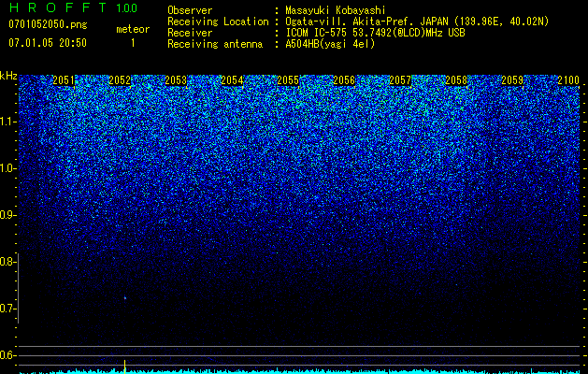Screen dimensions: 588x374
Task: Click the 2058 time marker
Action: [x=456, y=80]
